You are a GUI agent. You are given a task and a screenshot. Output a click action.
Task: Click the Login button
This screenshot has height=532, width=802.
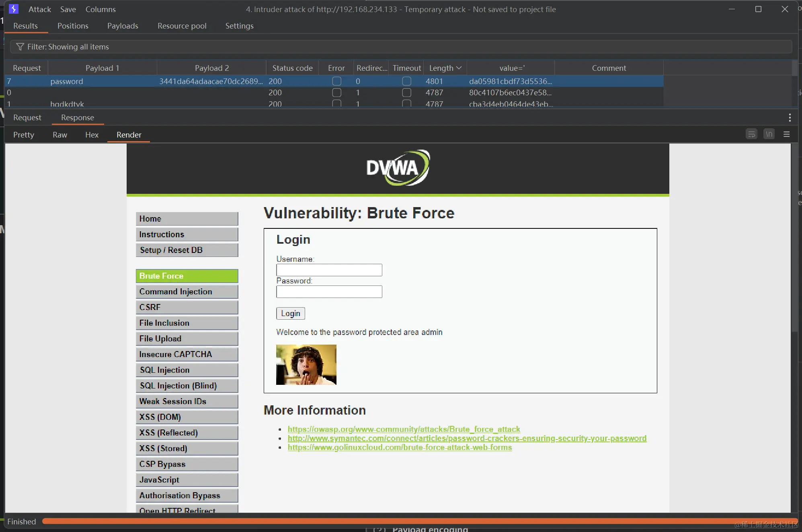coord(290,313)
